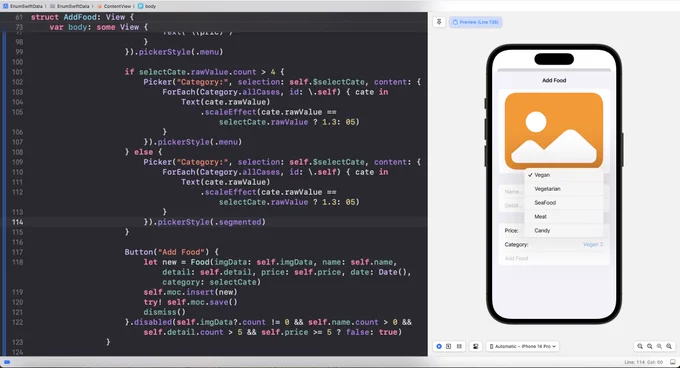Image resolution: width=680 pixels, height=368 pixels.
Task: Open EnumSwiftData project breadcrumb
Action: [x=23, y=6]
